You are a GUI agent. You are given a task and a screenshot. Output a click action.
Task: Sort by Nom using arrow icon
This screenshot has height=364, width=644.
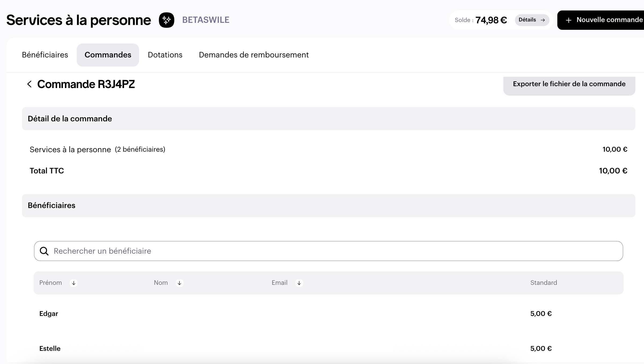click(x=180, y=283)
